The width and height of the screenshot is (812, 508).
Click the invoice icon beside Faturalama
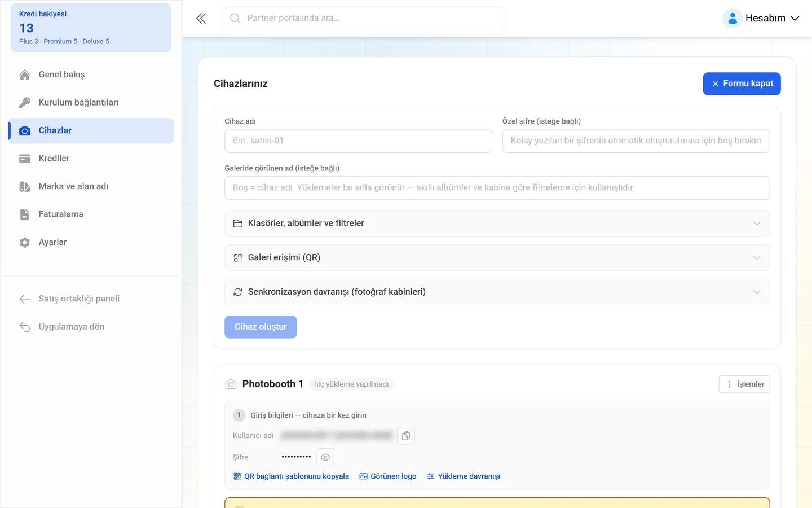[x=25, y=214]
